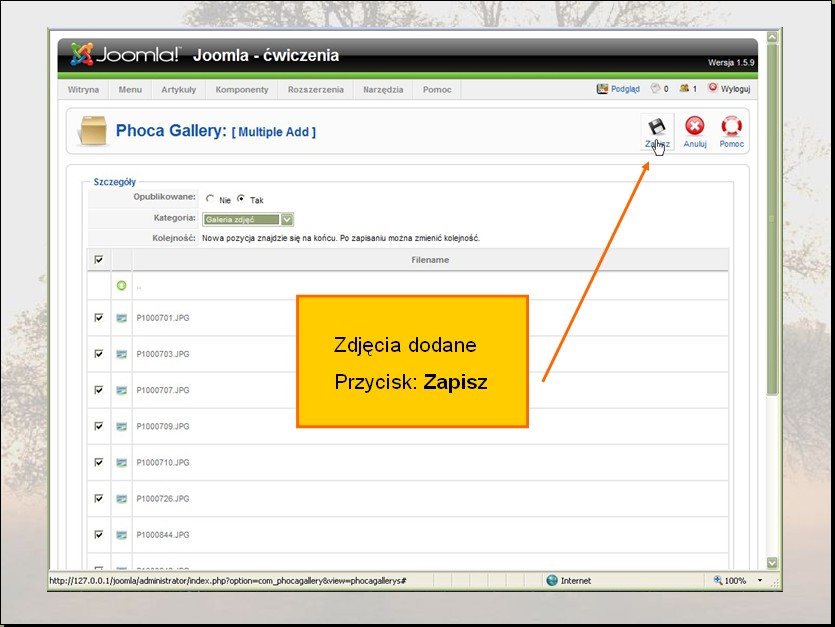Click the Zapisz save icon

coord(656,128)
